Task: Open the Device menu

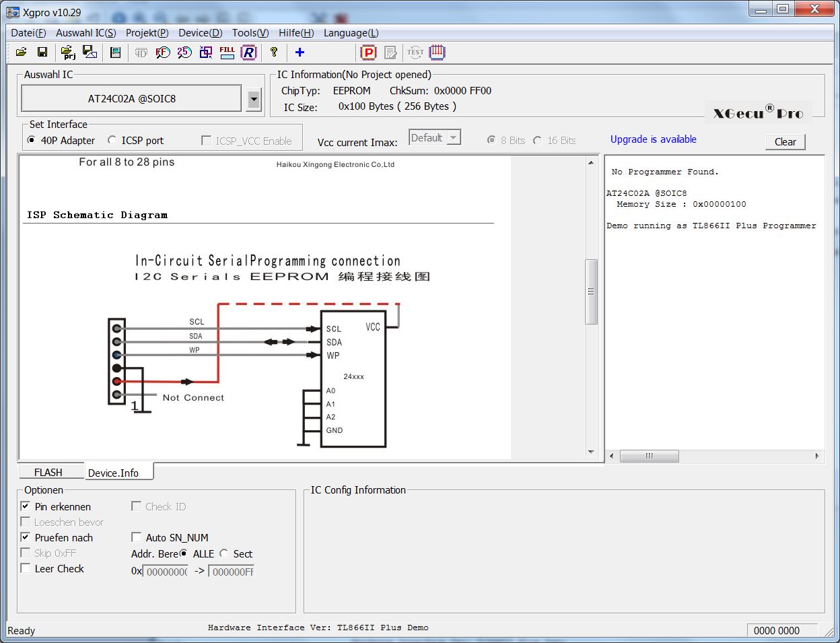Action: 200,32
